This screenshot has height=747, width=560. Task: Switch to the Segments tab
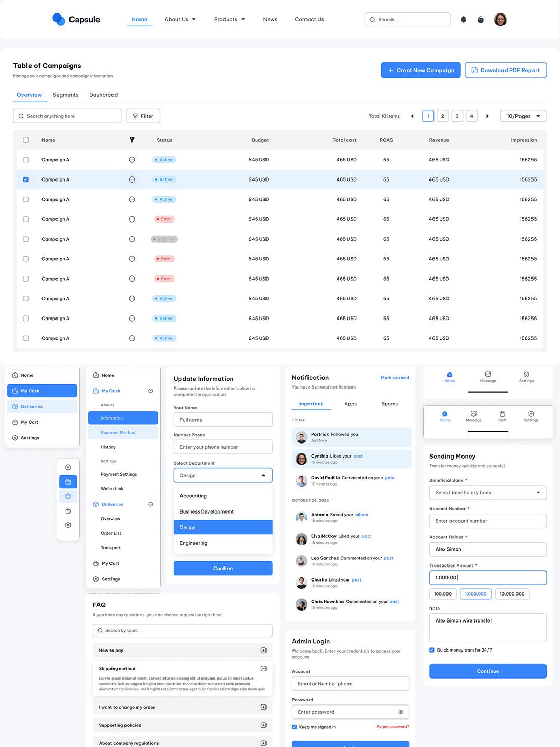65,95
